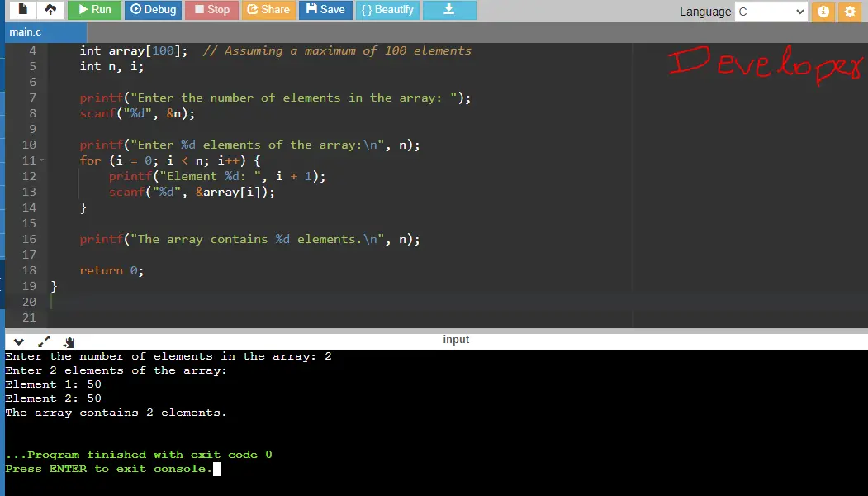Start the debugger

coord(152,11)
